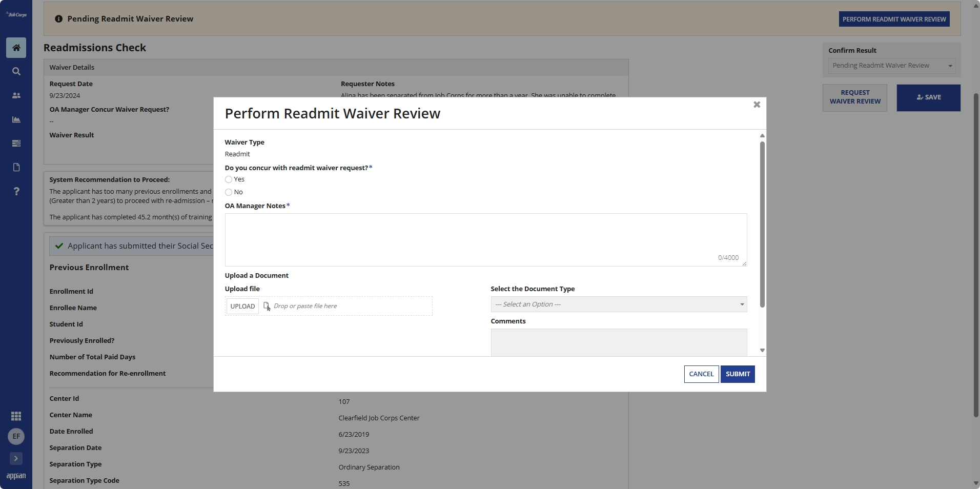Screen dimensions: 980x489
Task: Click the '6/23/2019' date enrolled value
Action: tap(354, 434)
